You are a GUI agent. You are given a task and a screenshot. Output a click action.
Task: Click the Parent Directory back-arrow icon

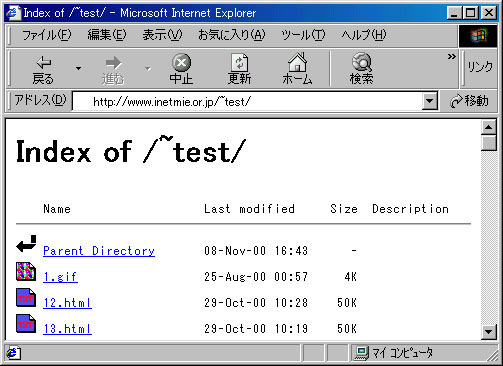coord(26,244)
